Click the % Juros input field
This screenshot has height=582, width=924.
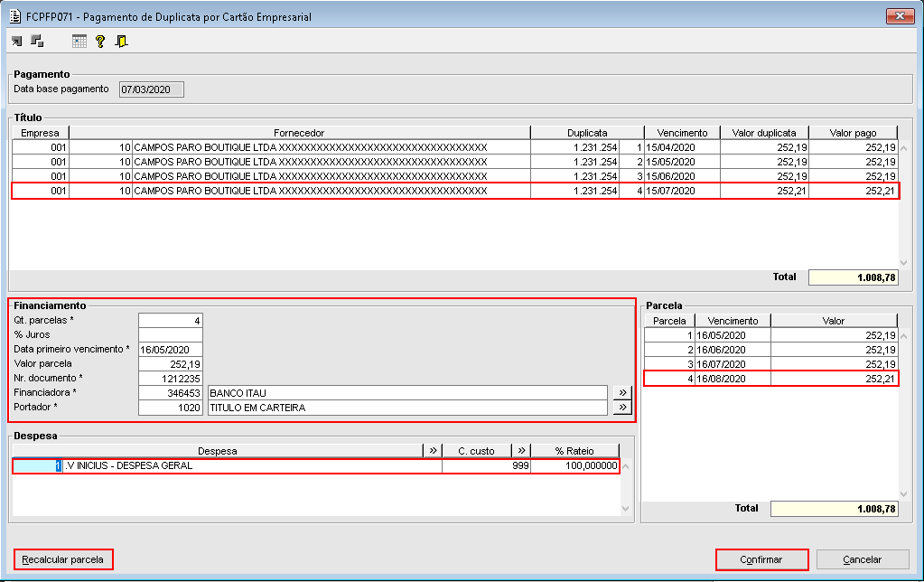pyautogui.click(x=171, y=335)
